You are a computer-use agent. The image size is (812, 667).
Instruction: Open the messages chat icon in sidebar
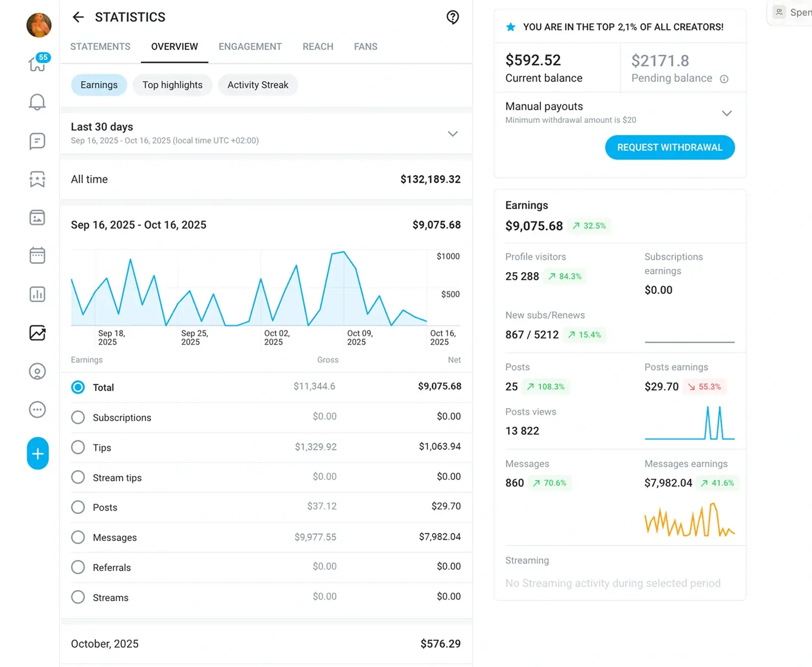[x=37, y=141]
